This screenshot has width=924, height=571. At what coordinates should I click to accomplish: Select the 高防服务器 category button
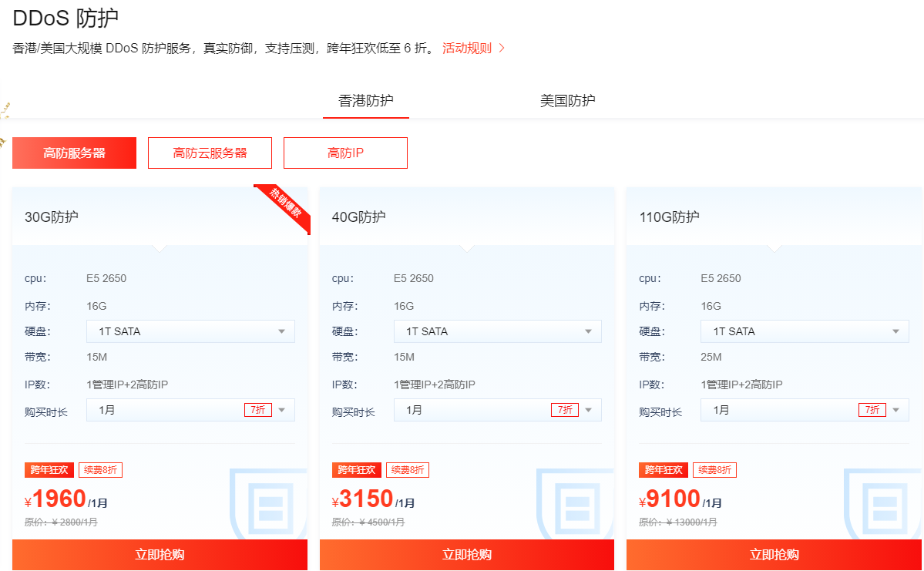click(74, 153)
